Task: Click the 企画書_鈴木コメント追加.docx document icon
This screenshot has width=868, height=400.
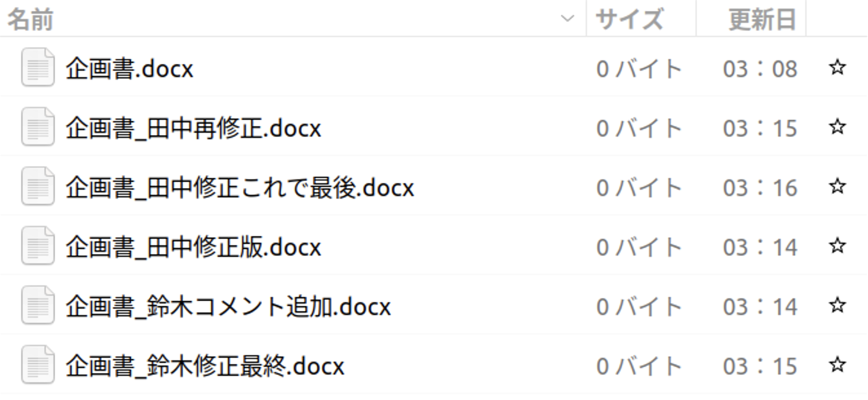Action: click(x=38, y=306)
